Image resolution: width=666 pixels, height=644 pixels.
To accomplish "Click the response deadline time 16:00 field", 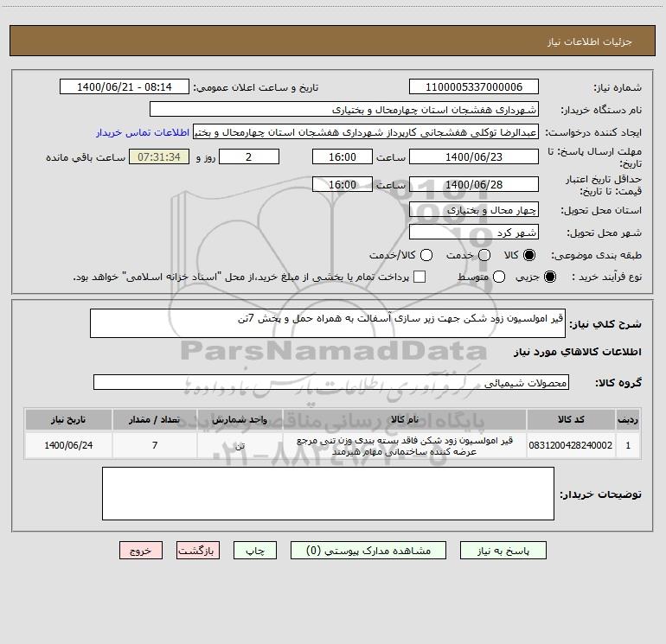I will (x=343, y=156).
